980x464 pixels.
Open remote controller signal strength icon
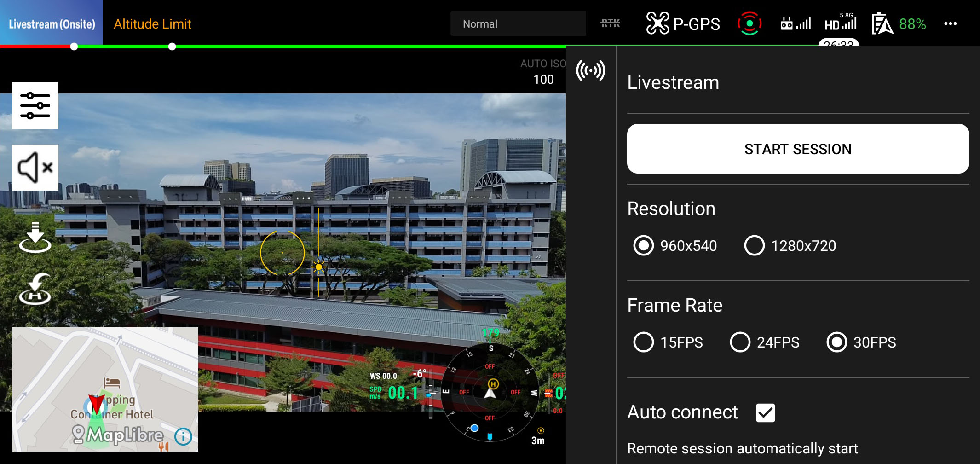(x=796, y=23)
